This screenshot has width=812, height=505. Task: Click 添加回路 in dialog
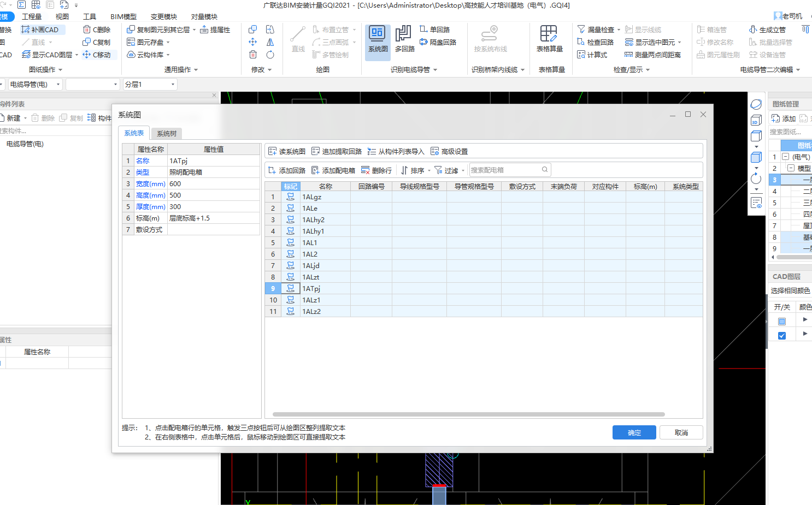click(x=287, y=170)
